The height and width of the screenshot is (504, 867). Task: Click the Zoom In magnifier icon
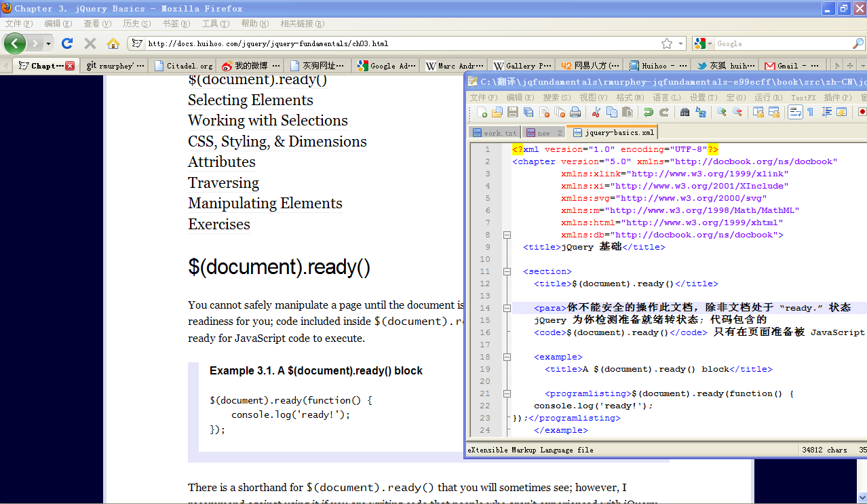[x=722, y=113]
